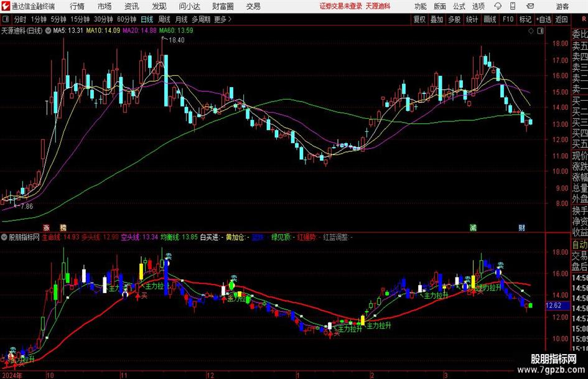
Task: Click the MA20: 14.88 label
Action: point(139,30)
